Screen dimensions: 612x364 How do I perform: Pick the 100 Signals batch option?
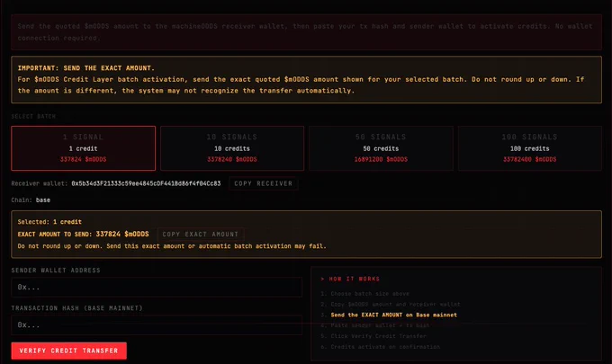pyautogui.click(x=529, y=148)
